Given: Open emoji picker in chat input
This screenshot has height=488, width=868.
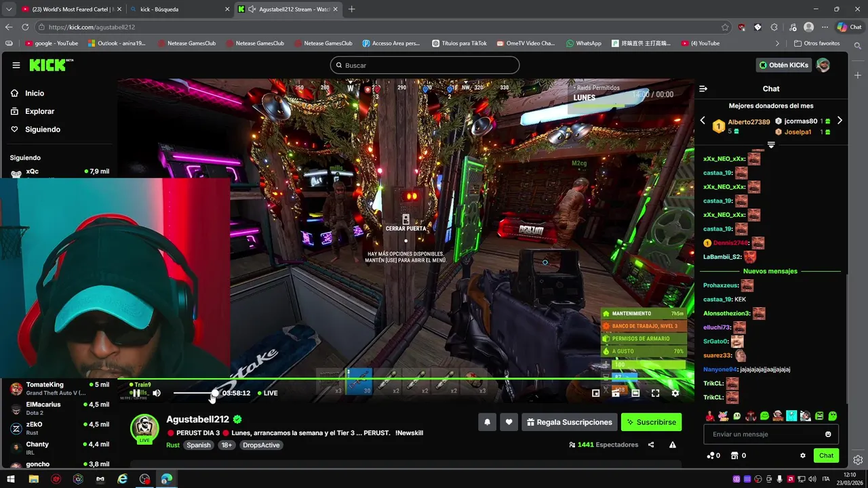Looking at the screenshot, I should 828,434.
